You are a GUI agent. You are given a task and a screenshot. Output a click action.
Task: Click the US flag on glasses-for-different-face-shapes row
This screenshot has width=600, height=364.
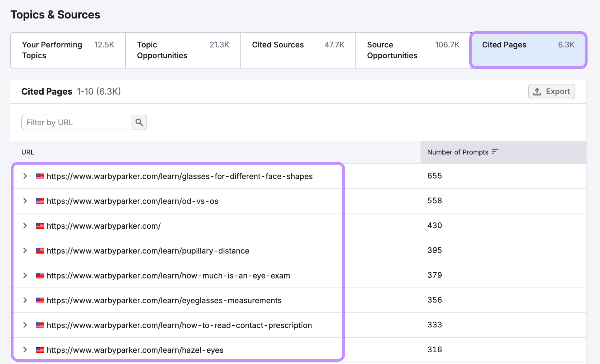coord(40,176)
